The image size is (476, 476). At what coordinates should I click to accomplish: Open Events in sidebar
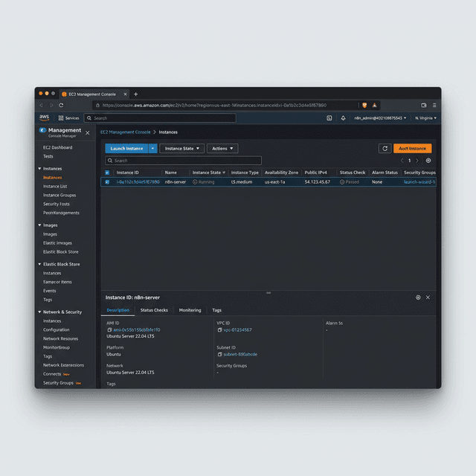(50, 291)
